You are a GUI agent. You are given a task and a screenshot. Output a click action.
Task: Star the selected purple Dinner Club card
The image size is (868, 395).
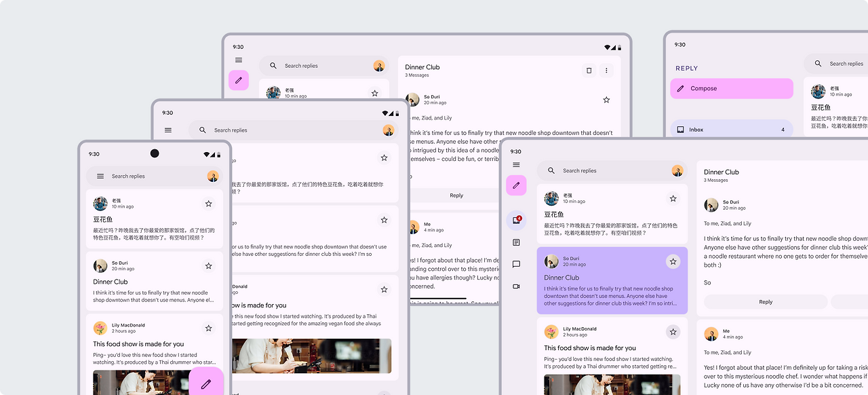click(x=673, y=261)
